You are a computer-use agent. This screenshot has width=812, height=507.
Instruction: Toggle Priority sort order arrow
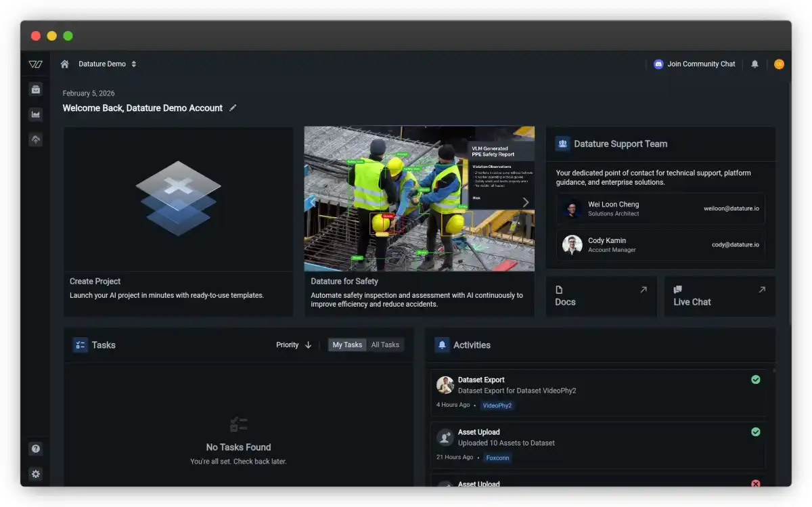click(x=309, y=345)
